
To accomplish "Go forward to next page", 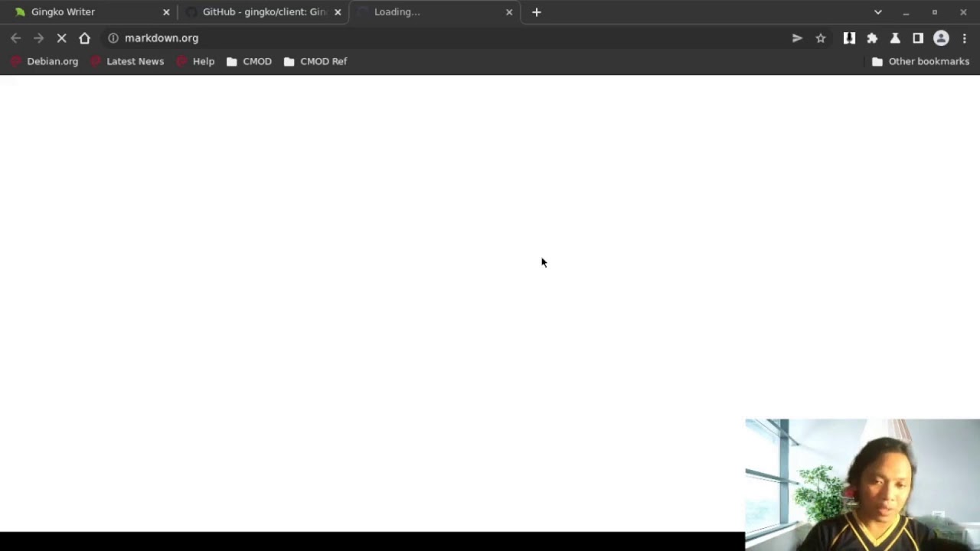I will [x=39, y=38].
